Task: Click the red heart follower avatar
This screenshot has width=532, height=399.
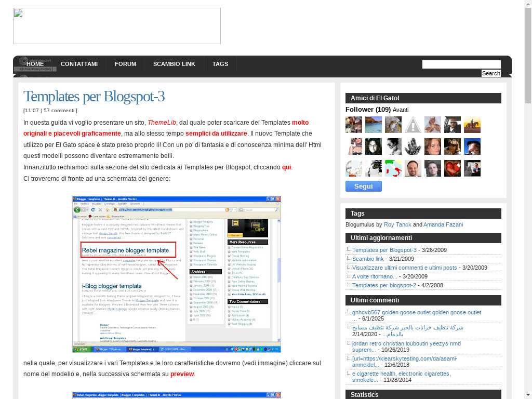Action: coord(453,168)
